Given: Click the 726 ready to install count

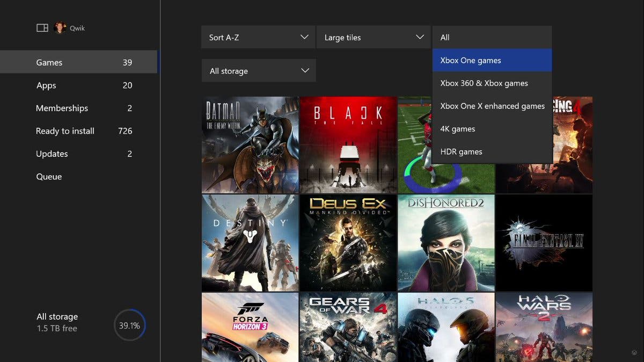Looking at the screenshot, I should (125, 131).
